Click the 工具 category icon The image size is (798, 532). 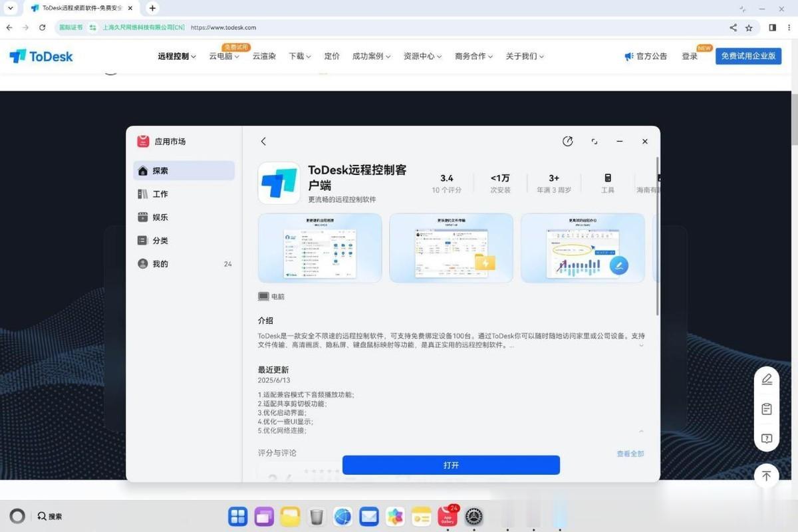[x=608, y=178]
